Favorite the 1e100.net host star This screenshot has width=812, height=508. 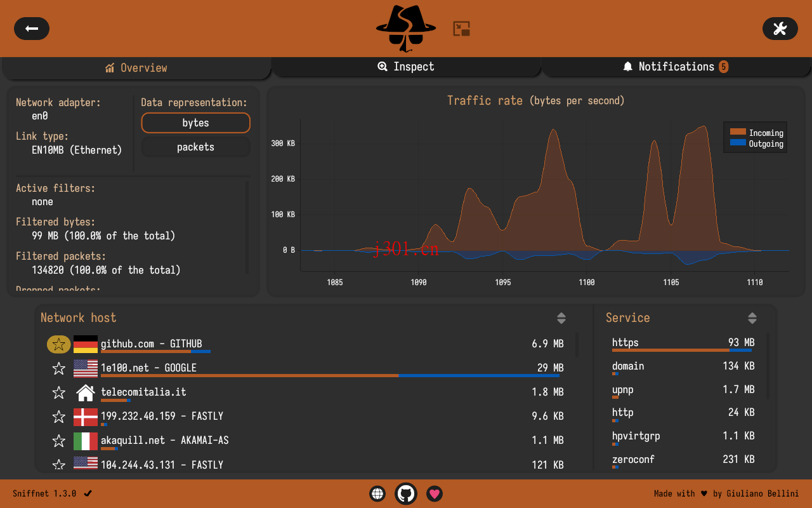coord(58,368)
